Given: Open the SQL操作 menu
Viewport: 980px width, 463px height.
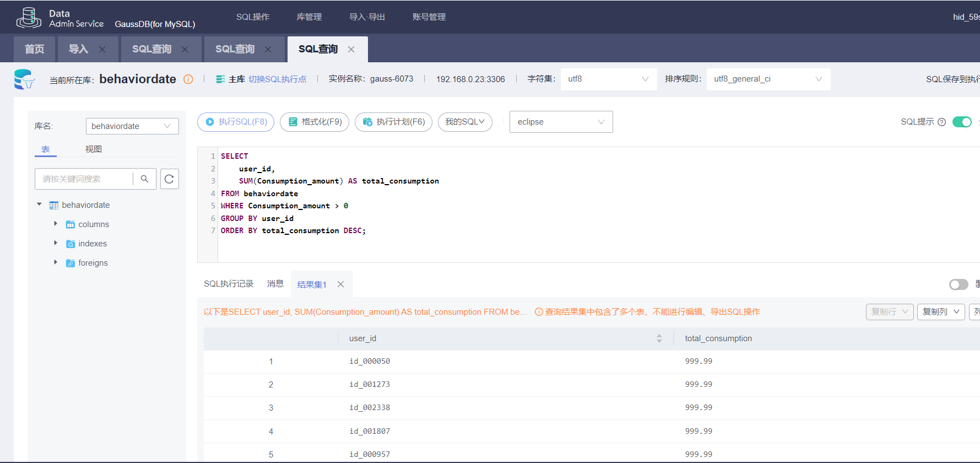Looking at the screenshot, I should click(253, 17).
